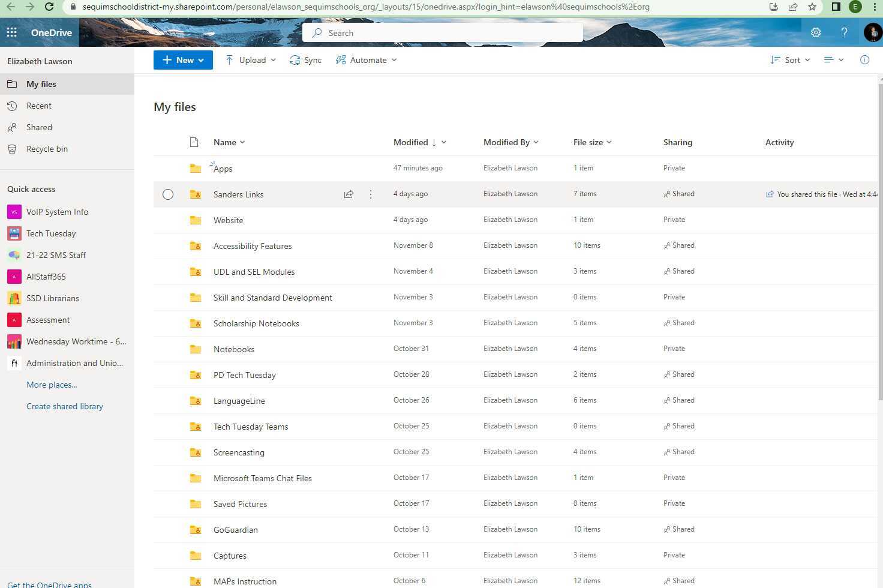
Task: Click the help question mark icon
Action: click(x=844, y=32)
